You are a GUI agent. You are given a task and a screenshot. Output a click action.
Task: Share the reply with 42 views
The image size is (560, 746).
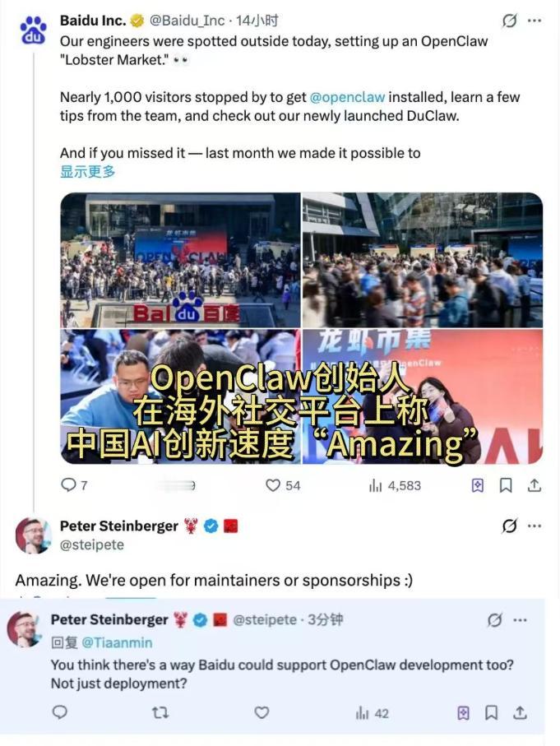pyautogui.click(x=520, y=712)
